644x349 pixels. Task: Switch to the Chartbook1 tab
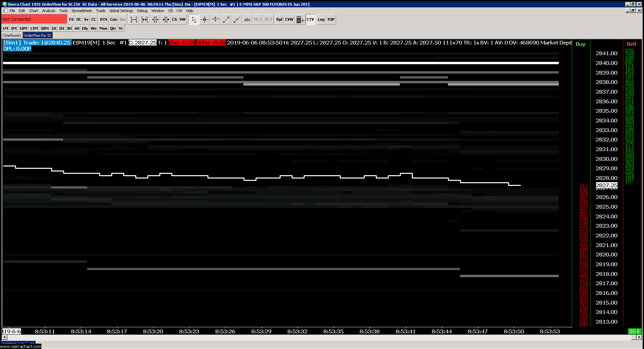[12, 35]
